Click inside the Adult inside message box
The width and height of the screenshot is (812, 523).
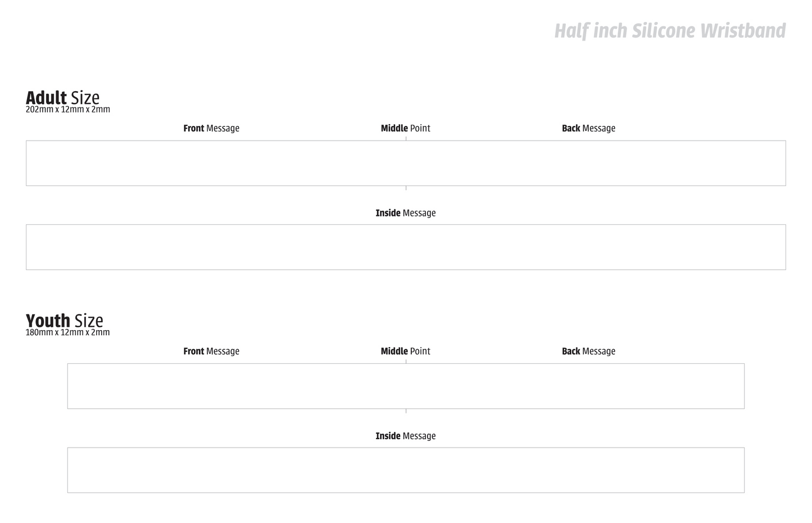click(406, 247)
